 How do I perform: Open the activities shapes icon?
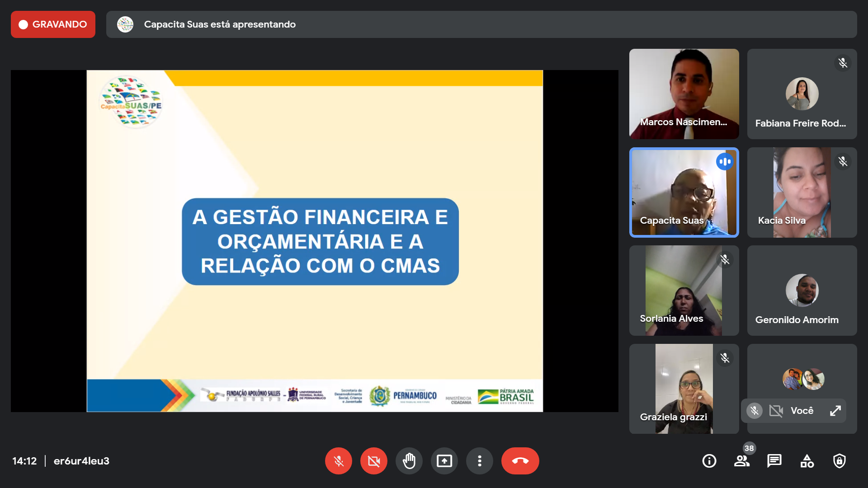(807, 461)
